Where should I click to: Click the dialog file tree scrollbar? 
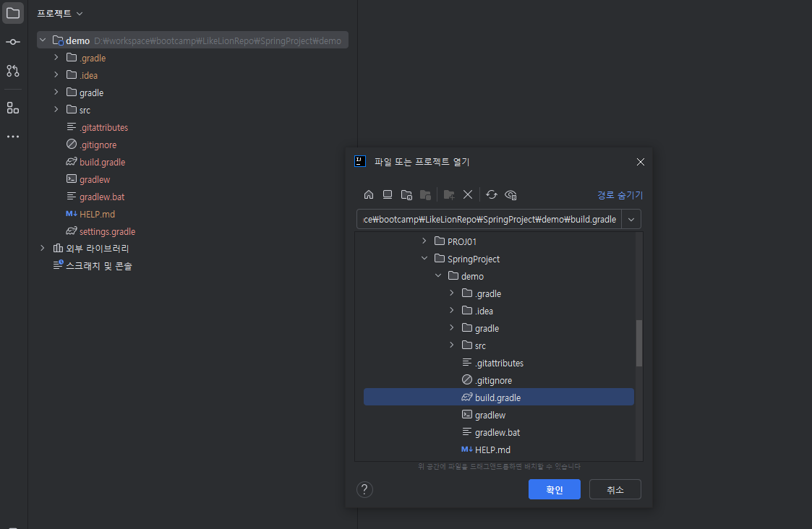639,344
